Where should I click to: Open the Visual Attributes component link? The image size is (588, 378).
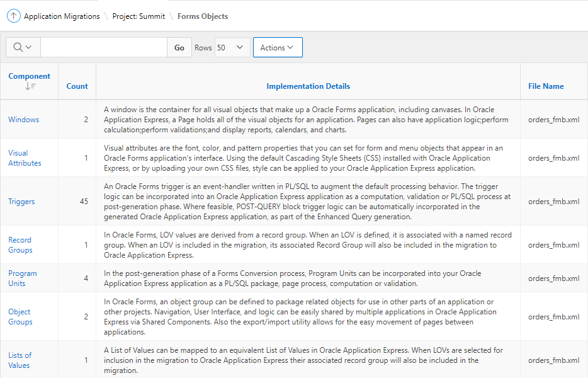25,158
